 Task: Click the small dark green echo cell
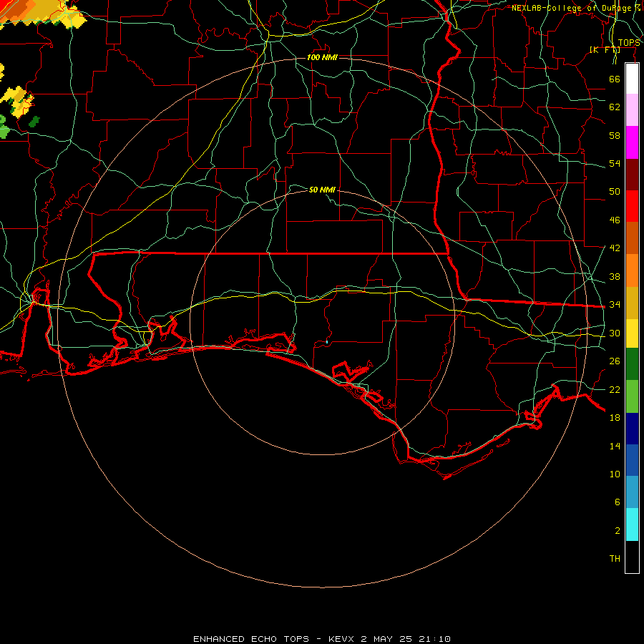pyautogui.click(x=34, y=122)
